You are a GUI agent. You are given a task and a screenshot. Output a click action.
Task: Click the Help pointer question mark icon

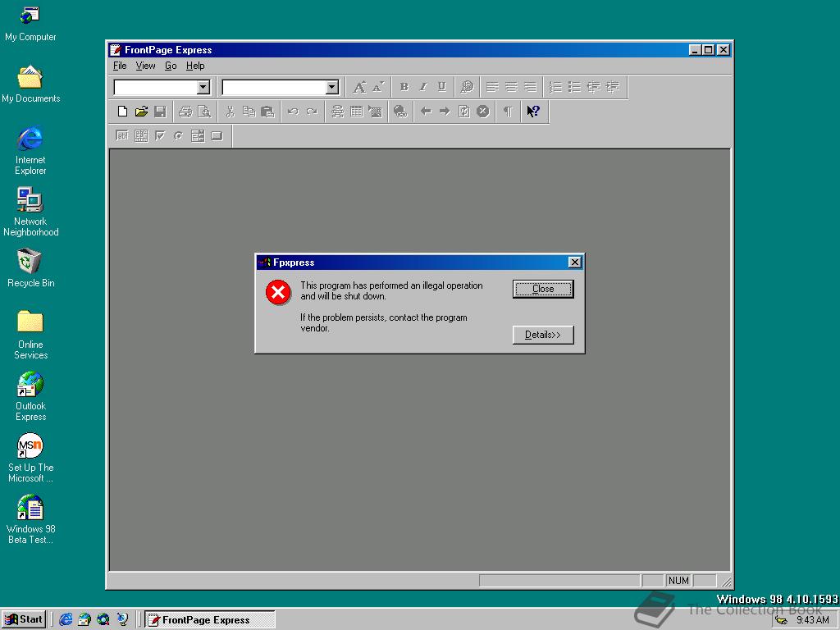(533, 112)
